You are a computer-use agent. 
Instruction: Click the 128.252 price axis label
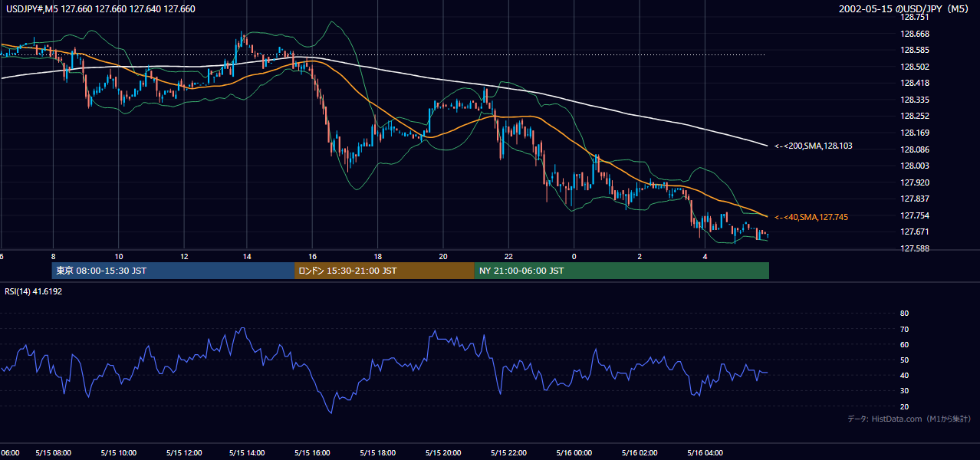(915, 116)
